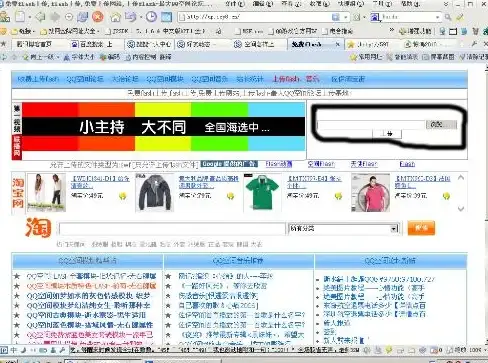Click the red 上传flash nav link

pyautogui.click(x=286, y=79)
